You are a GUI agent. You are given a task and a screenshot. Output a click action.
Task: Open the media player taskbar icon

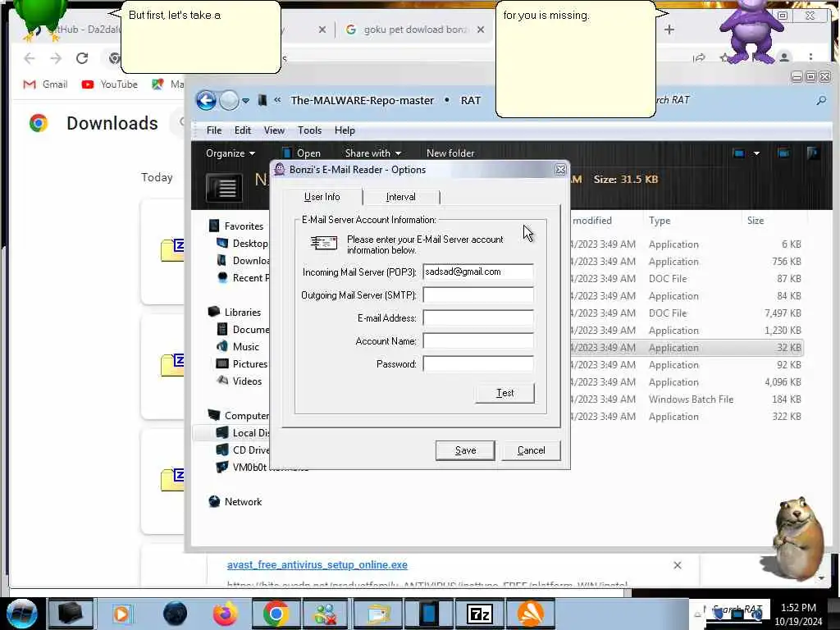point(121,614)
